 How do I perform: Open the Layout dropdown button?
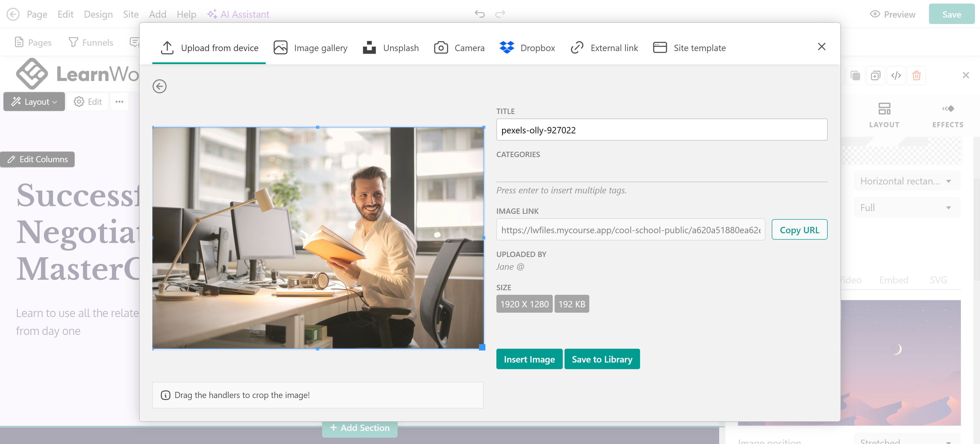34,102
